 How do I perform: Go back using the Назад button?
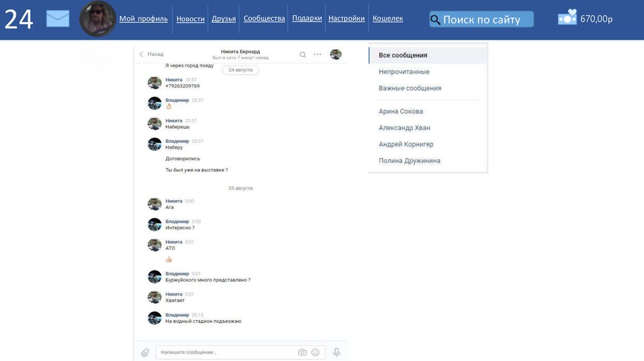(151, 54)
